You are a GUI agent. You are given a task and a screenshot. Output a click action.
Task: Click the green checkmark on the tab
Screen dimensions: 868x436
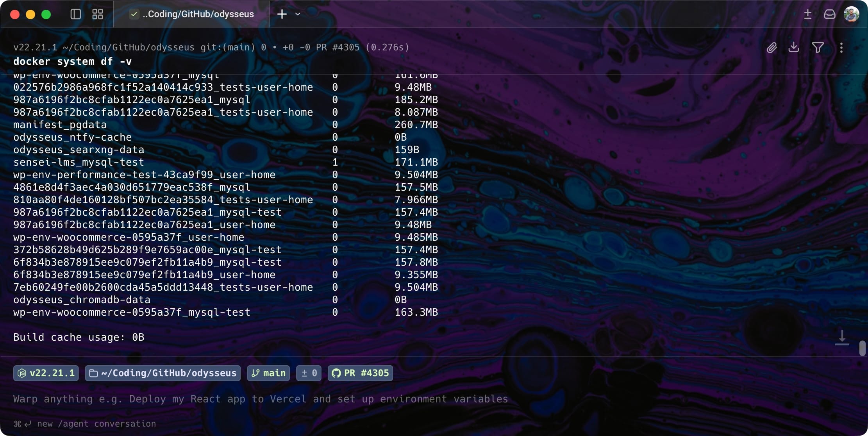pyautogui.click(x=134, y=14)
